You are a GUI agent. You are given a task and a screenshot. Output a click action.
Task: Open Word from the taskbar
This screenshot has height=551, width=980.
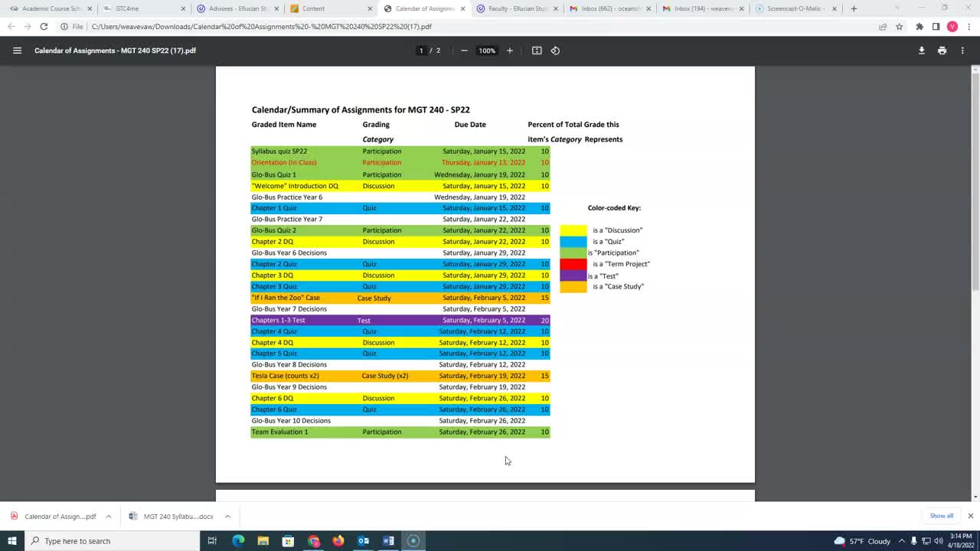click(388, 541)
